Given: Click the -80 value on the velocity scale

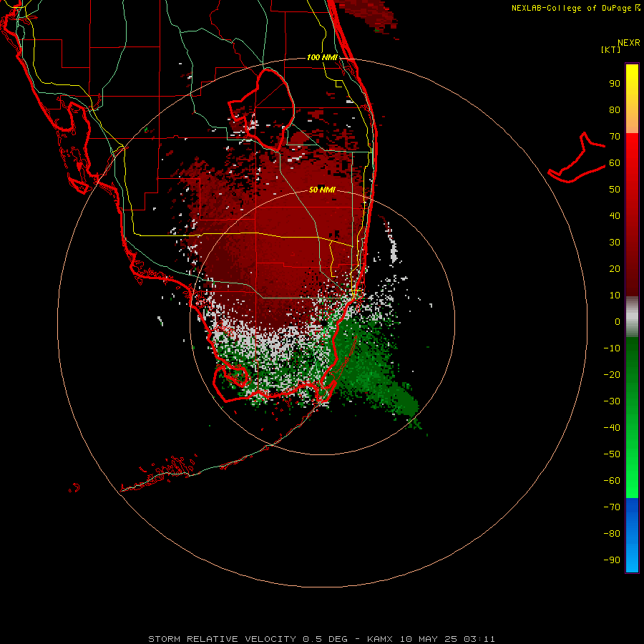Looking at the screenshot, I should tap(612, 534).
